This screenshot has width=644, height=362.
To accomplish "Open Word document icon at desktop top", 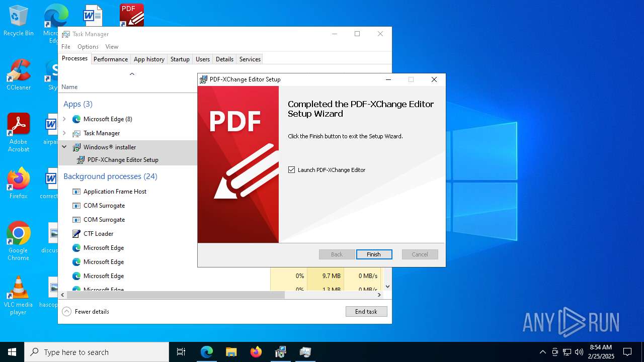I will (x=93, y=15).
